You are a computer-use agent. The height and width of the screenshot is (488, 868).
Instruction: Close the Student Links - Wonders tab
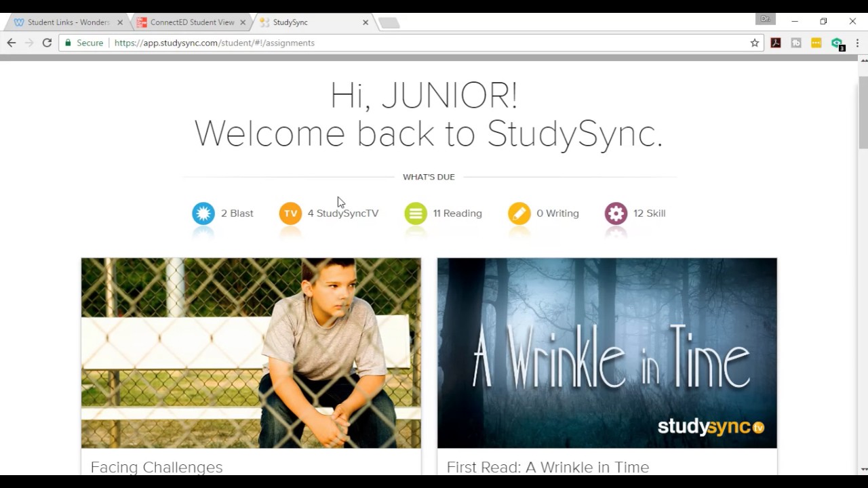pyautogui.click(x=120, y=22)
